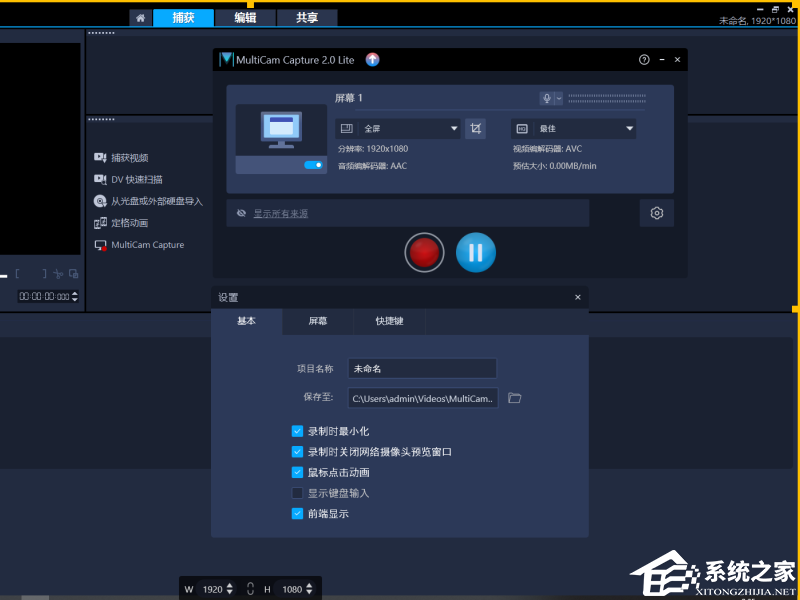Adjust the height stepper arrows
Image resolution: width=800 pixels, height=600 pixels.
(x=309, y=589)
